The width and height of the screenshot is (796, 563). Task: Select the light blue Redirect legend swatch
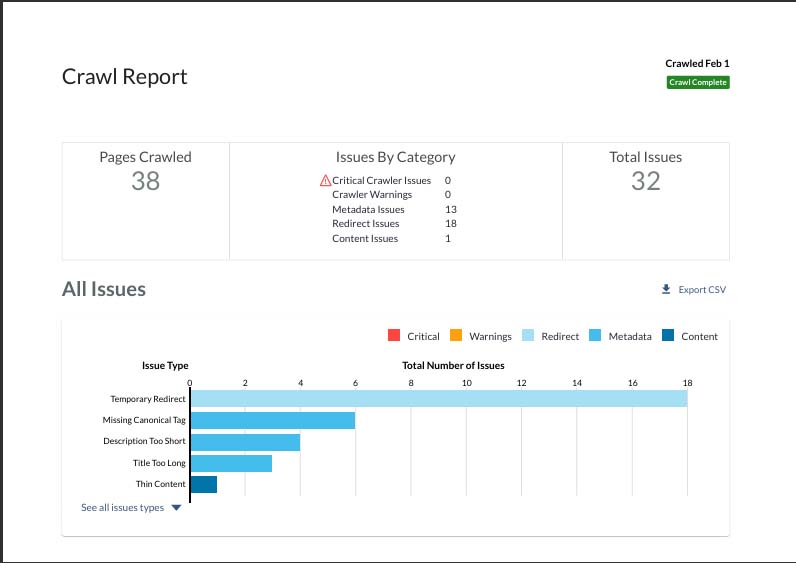click(x=528, y=335)
